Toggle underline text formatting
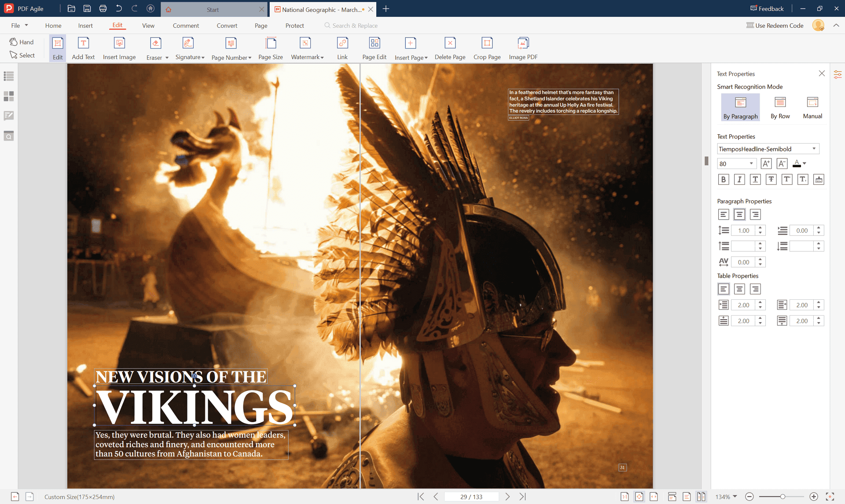Image resolution: width=845 pixels, height=504 pixels. (755, 180)
